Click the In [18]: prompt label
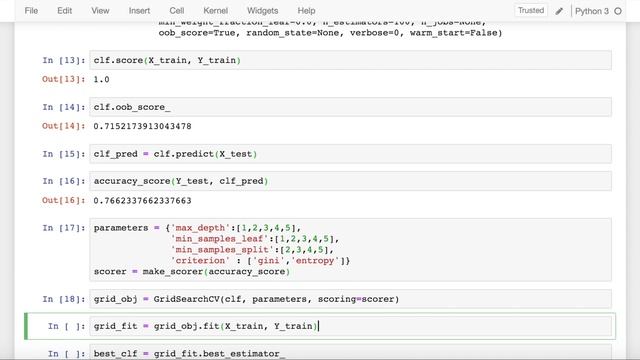This screenshot has height=360, width=640. (64, 299)
